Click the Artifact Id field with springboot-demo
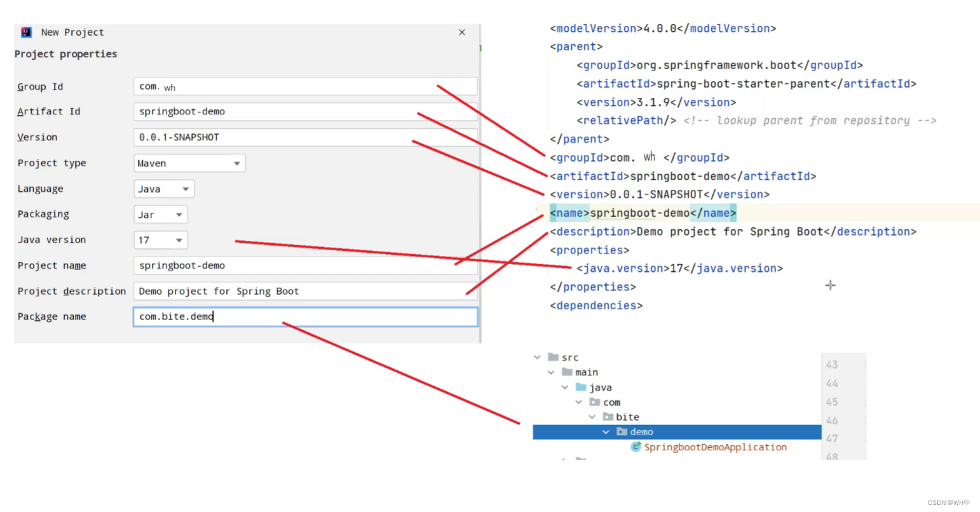The image size is (980, 512). coord(305,112)
